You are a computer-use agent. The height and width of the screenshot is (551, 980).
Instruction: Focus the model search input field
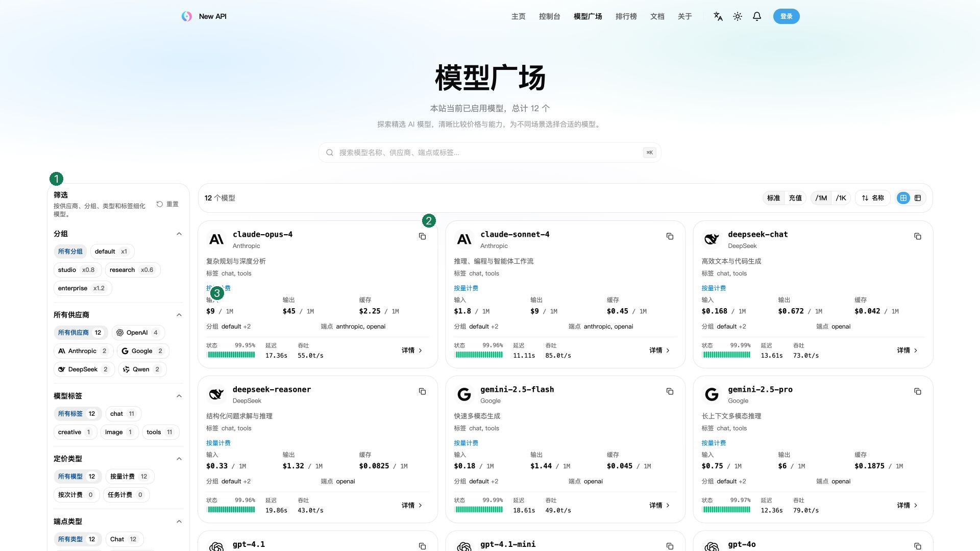click(490, 153)
